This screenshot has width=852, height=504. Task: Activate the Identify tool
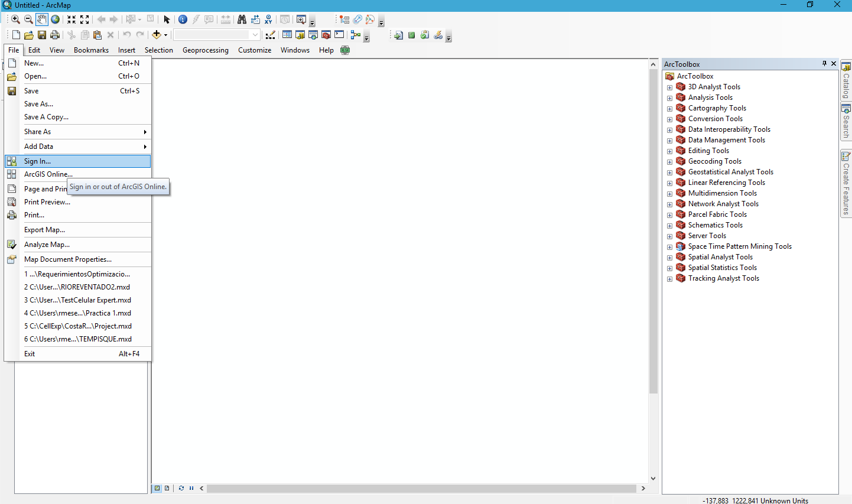pyautogui.click(x=183, y=19)
